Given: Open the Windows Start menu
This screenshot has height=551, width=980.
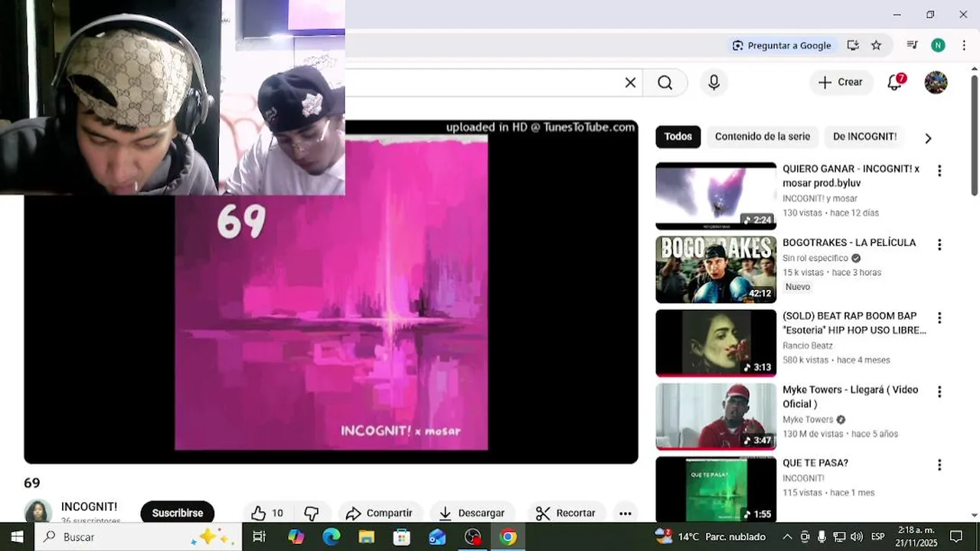Looking at the screenshot, I should pos(17,536).
